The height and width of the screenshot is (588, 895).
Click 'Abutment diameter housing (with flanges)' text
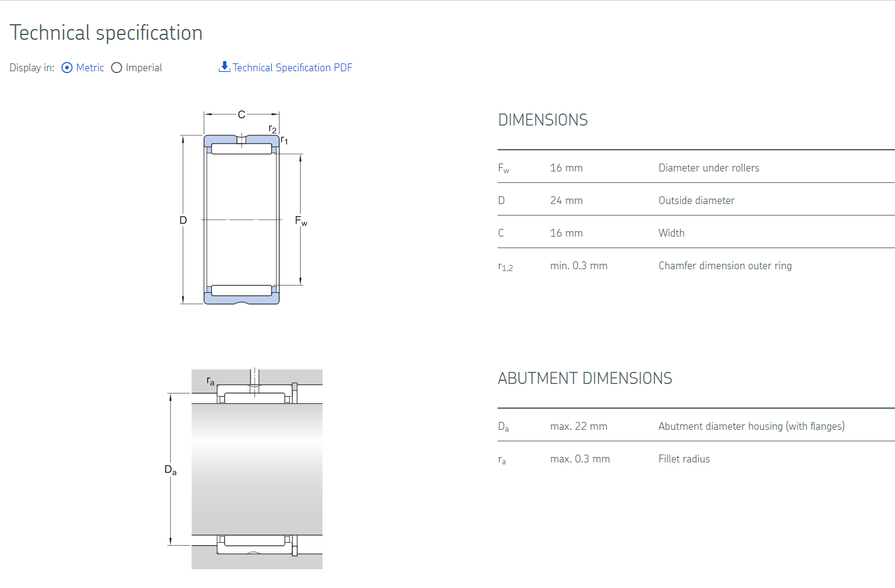[751, 426]
